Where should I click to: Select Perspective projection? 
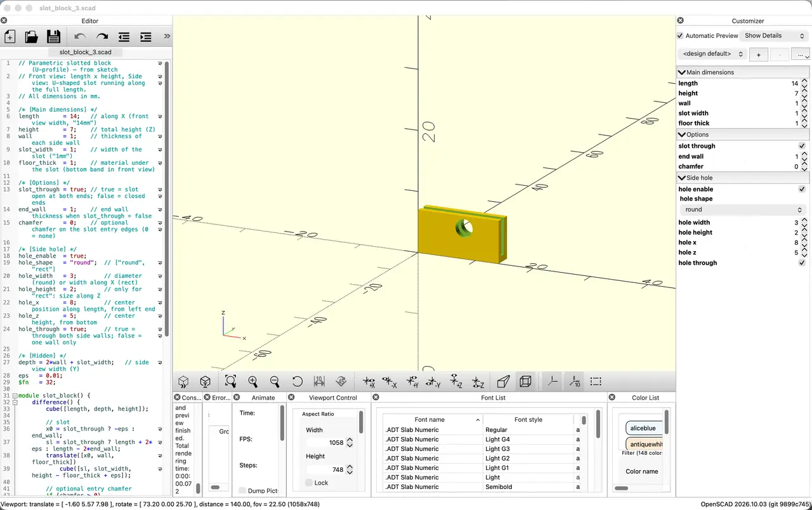[503, 381]
